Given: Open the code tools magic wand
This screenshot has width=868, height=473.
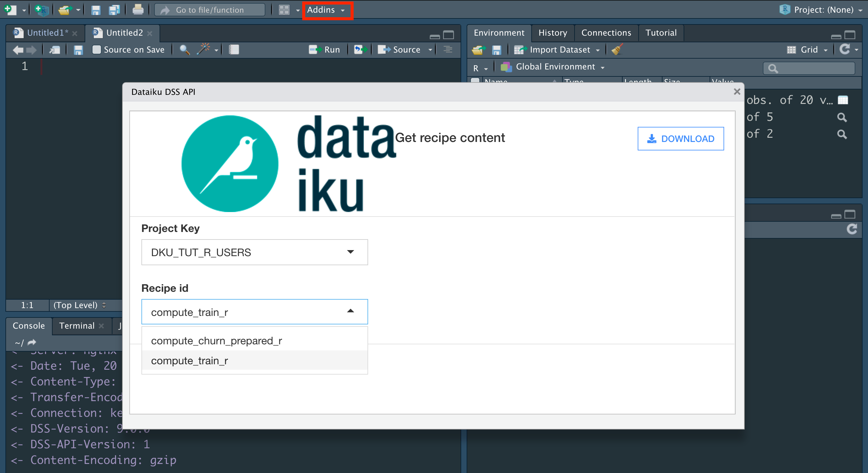Looking at the screenshot, I should 203,49.
